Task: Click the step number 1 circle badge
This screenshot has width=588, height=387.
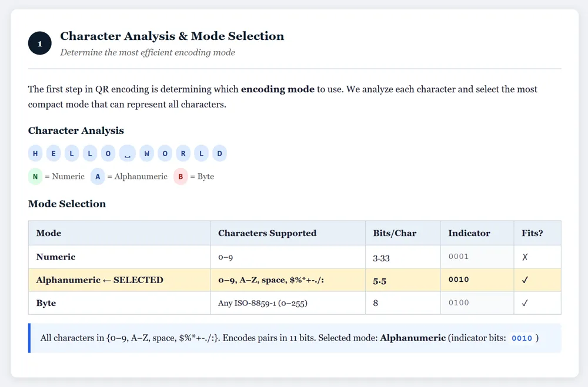Action: point(40,44)
